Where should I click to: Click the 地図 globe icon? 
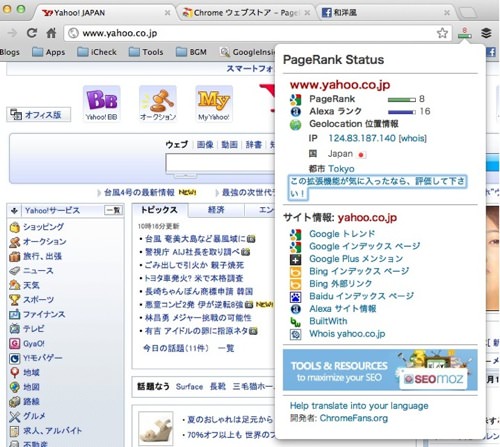(x=14, y=387)
